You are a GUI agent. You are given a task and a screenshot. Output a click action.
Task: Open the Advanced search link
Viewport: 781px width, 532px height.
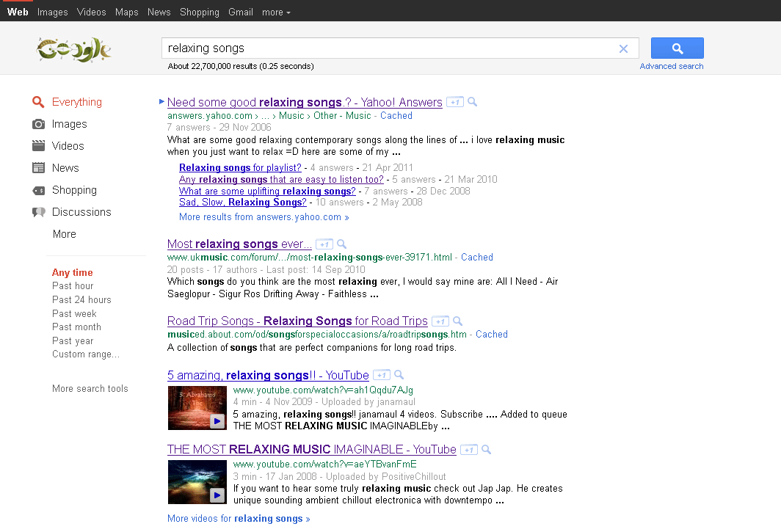(672, 66)
